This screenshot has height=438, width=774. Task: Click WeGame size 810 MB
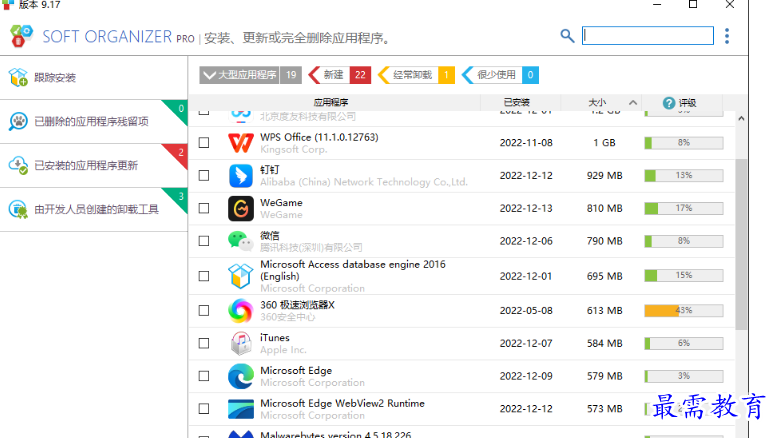point(604,208)
